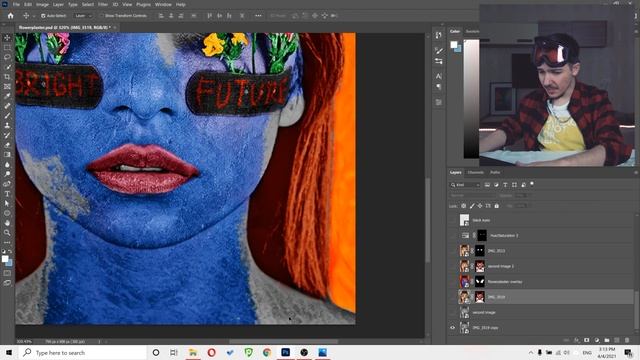
Task: Hide the bottom IMG copy layer eye
Action: tap(452, 328)
